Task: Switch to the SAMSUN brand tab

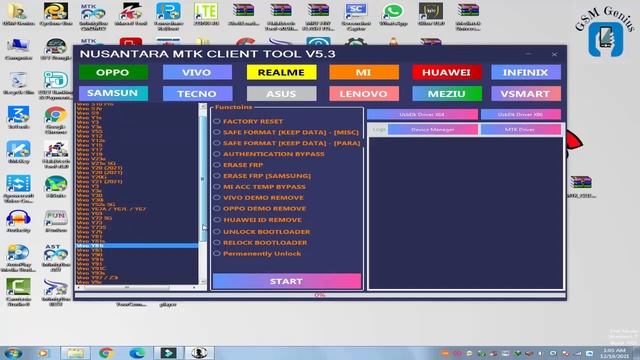Action: 113,93
